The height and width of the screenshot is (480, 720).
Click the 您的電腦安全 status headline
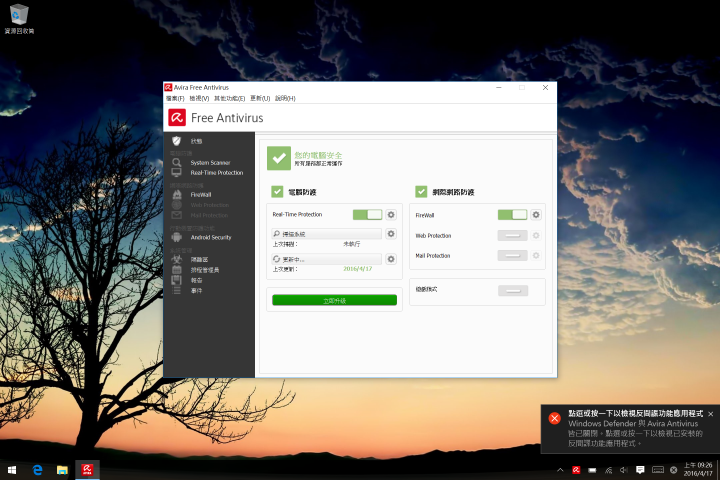(318, 155)
